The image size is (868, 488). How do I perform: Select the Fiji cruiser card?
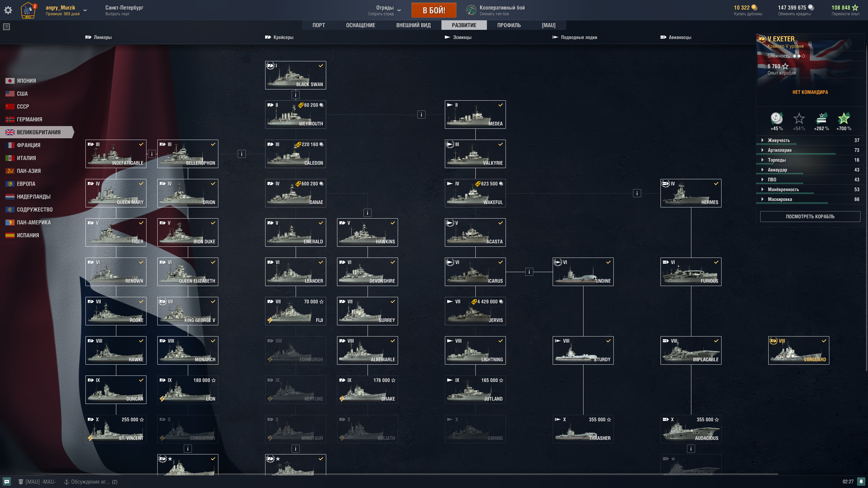[x=295, y=311]
